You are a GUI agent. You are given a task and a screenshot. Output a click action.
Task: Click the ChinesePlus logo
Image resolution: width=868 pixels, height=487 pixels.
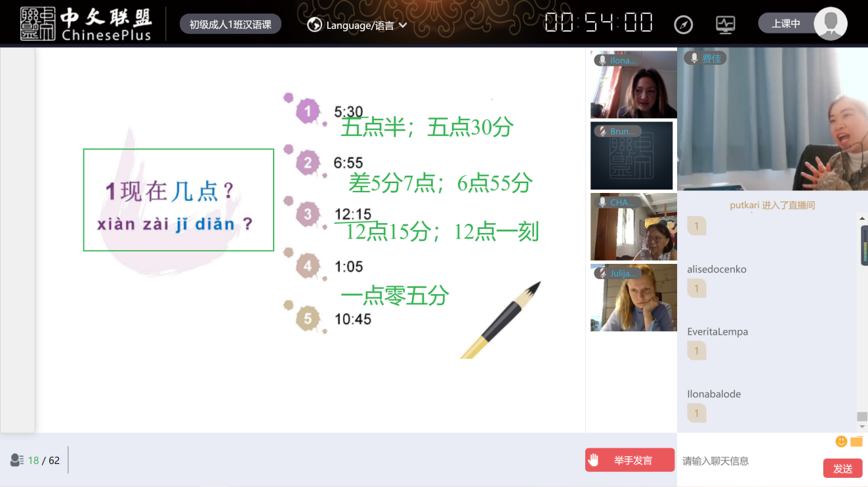click(86, 24)
